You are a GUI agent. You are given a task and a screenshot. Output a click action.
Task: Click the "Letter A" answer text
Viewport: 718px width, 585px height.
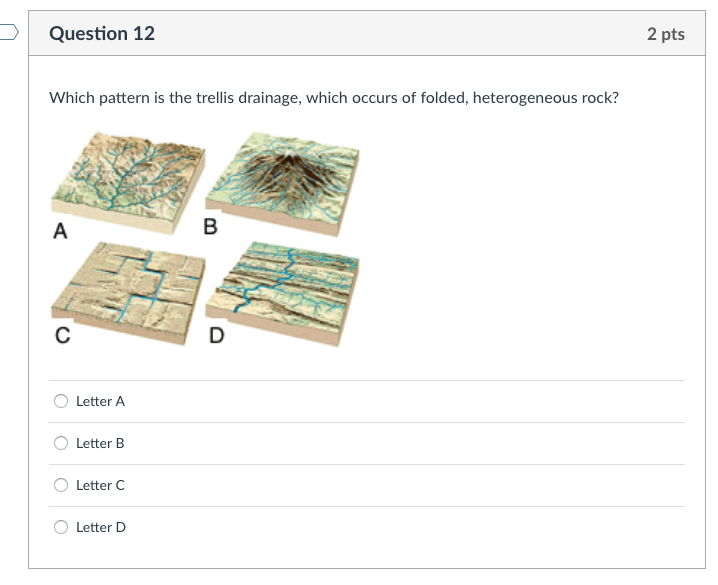point(100,401)
